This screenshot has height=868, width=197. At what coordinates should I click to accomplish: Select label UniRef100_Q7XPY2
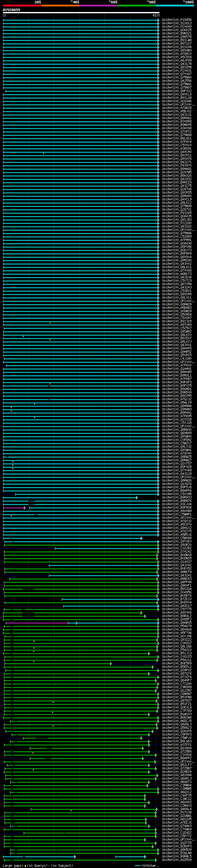(x=176, y=131)
